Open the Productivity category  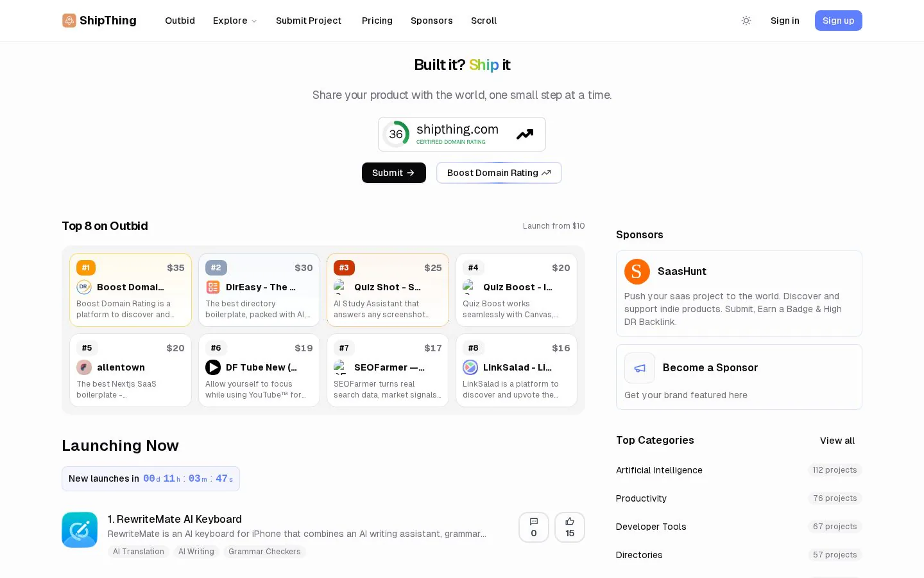click(641, 498)
